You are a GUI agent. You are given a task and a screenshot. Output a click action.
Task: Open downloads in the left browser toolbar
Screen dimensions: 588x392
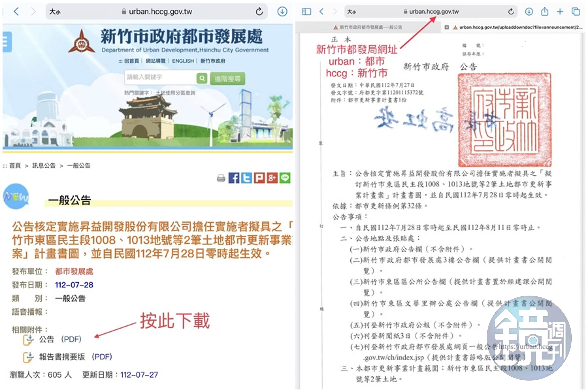(282, 12)
